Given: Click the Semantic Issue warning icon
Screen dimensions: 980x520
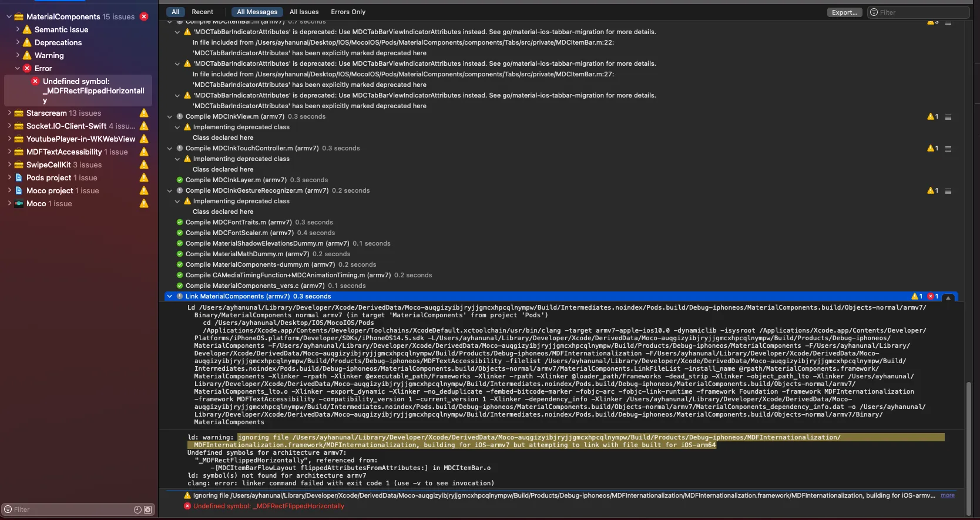Looking at the screenshot, I should pos(27,29).
